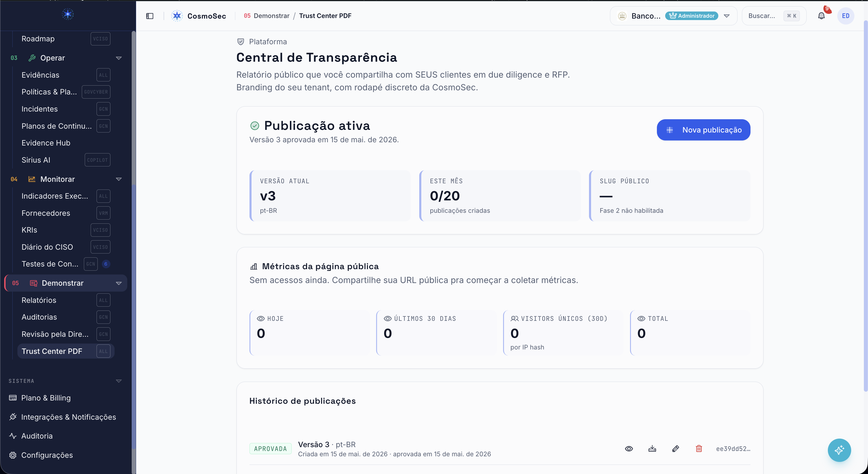Click the Nova publicação button

tap(703, 130)
